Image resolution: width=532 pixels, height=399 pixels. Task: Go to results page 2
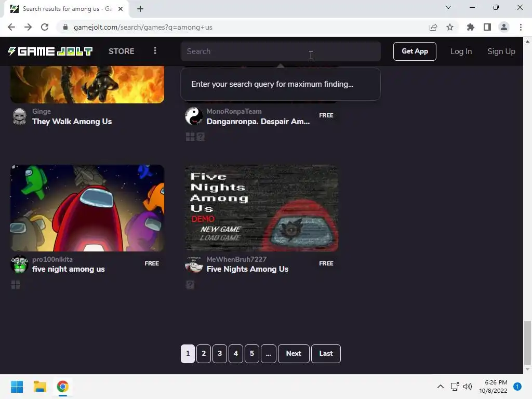(204, 353)
